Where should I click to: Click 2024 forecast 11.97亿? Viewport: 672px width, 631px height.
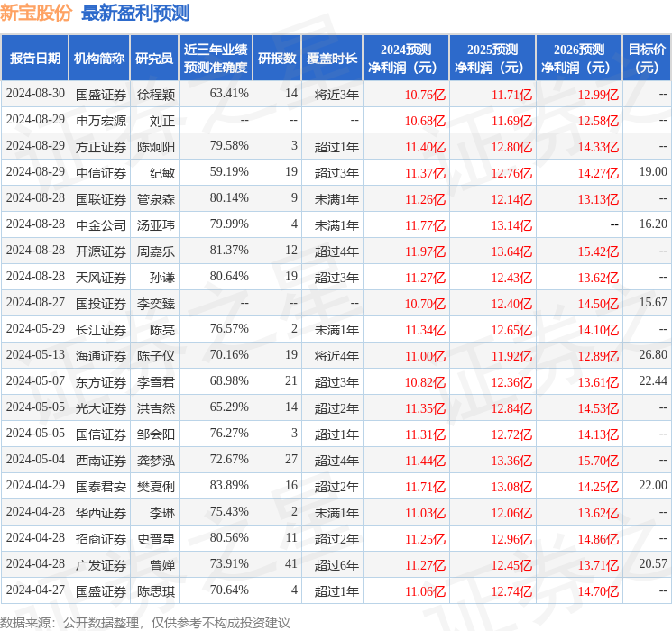click(425, 251)
